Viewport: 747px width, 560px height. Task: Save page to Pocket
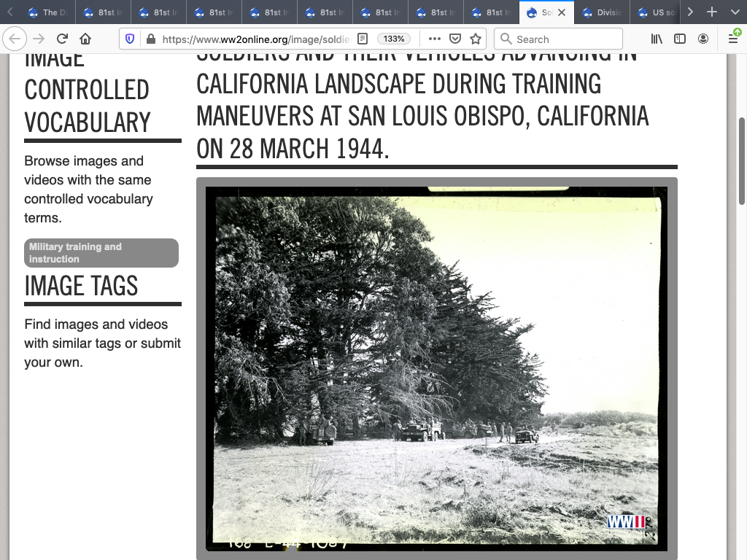coord(455,39)
